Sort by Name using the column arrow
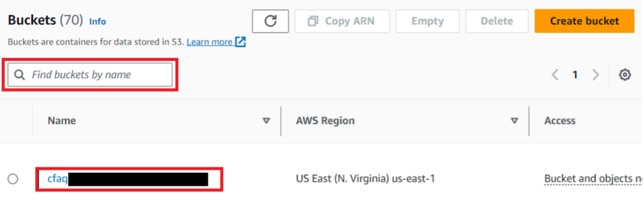The height and width of the screenshot is (200, 644). pyautogui.click(x=266, y=121)
